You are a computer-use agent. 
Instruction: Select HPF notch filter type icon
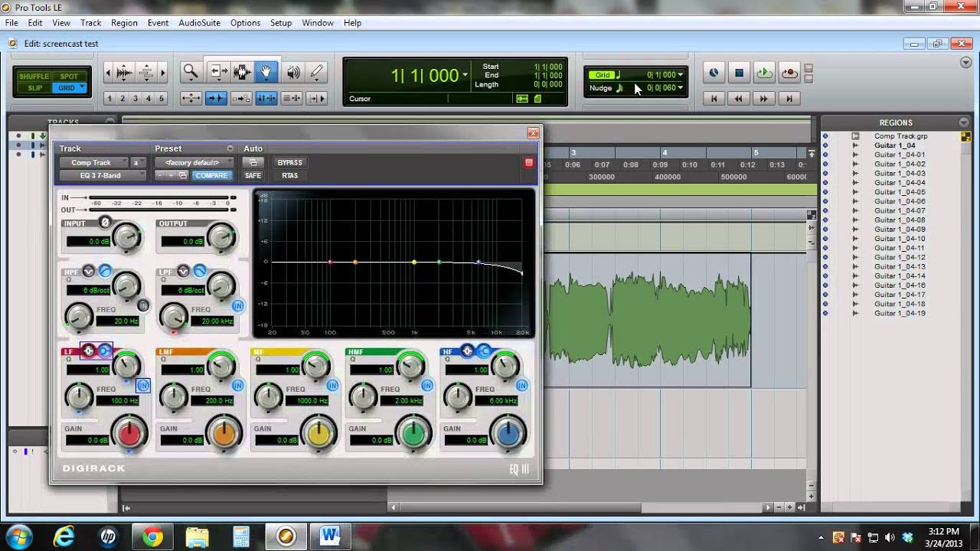click(89, 271)
